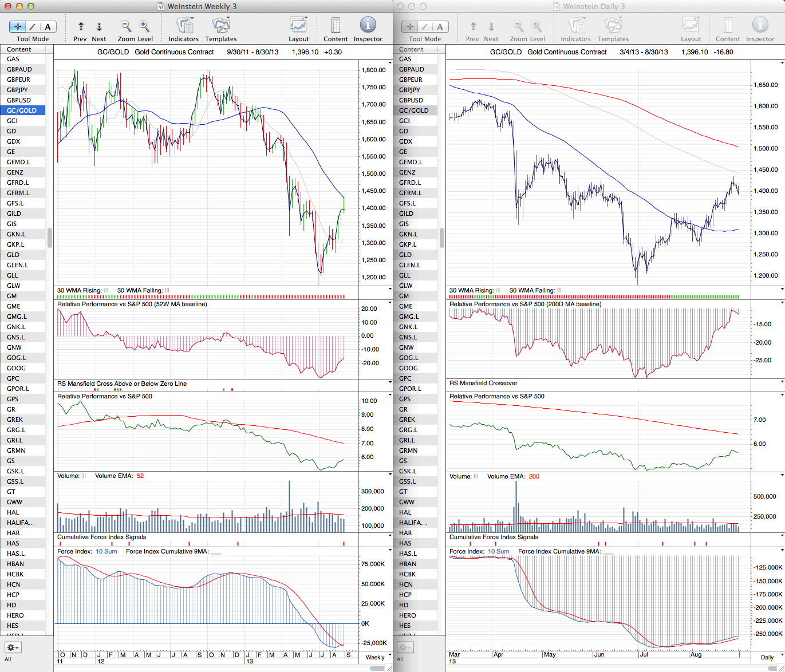Open the Weekly periodicity dropdown
Viewport: 785px width, 672px height.
coord(378,657)
